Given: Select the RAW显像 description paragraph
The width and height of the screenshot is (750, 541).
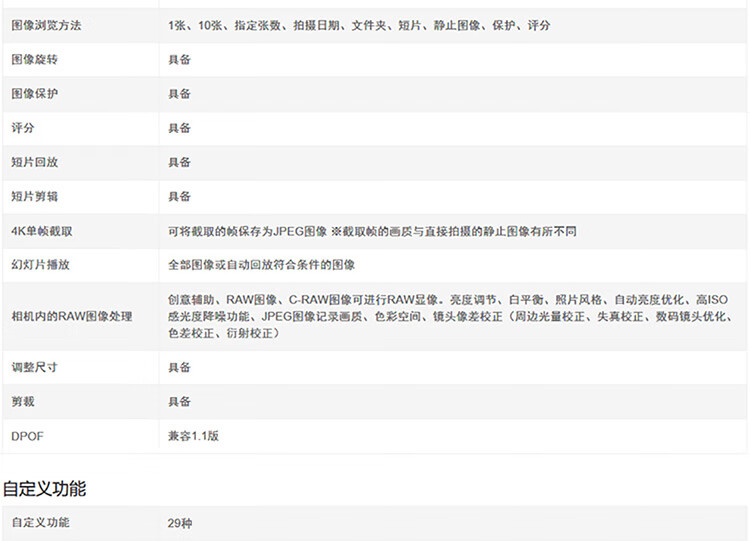Looking at the screenshot, I should pyautogui.click(x=452, y=316).
